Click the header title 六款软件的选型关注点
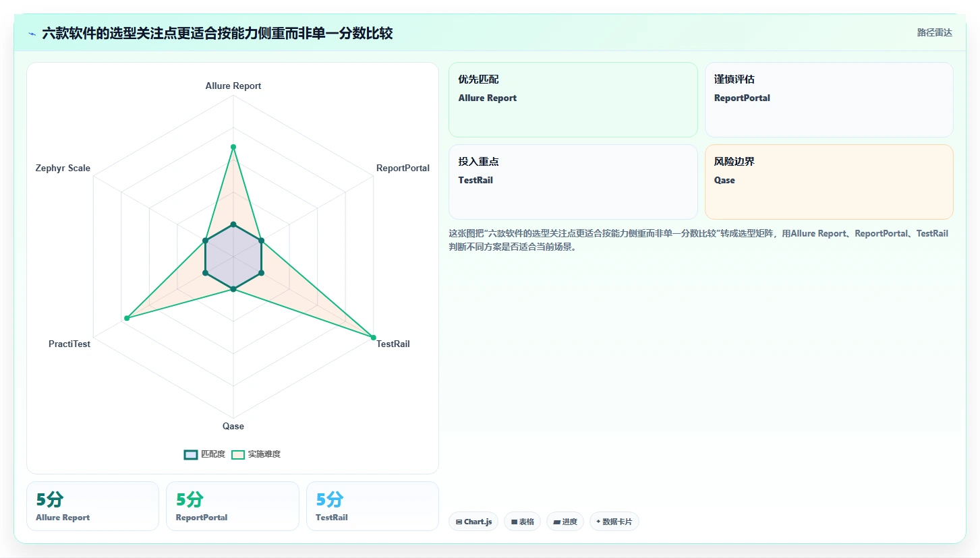 pos(217,33)
